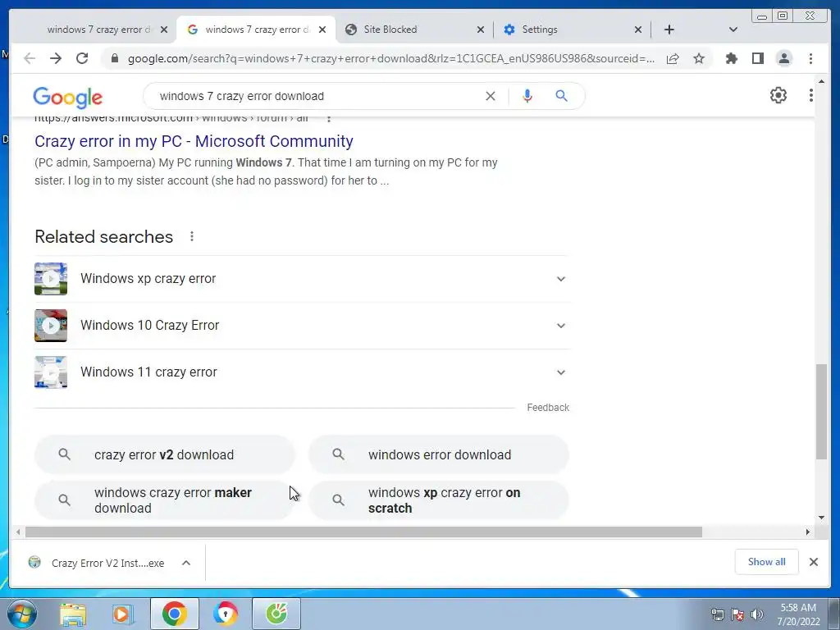Click into the Google search input field
The image size is (840, 630).
click(x=316, y=96)
